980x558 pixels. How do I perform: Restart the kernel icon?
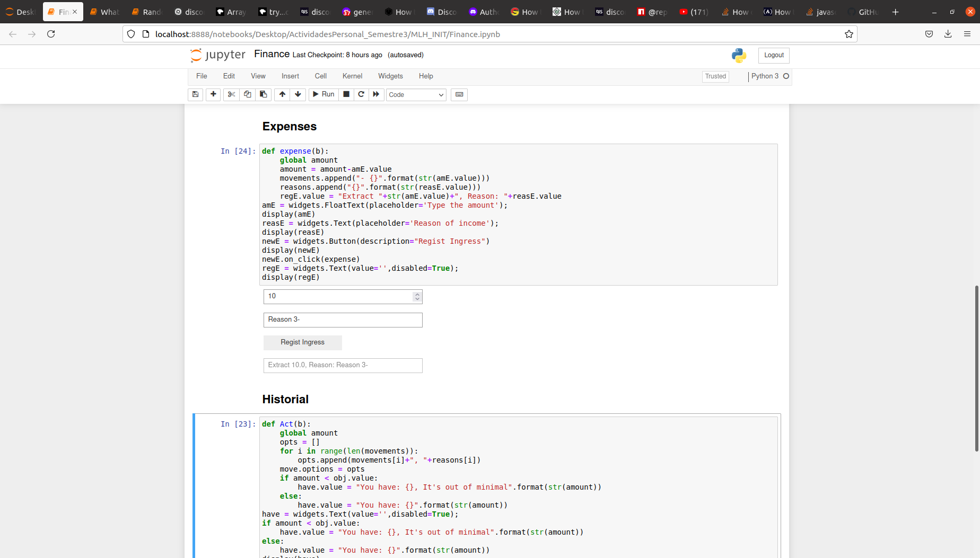361,94
